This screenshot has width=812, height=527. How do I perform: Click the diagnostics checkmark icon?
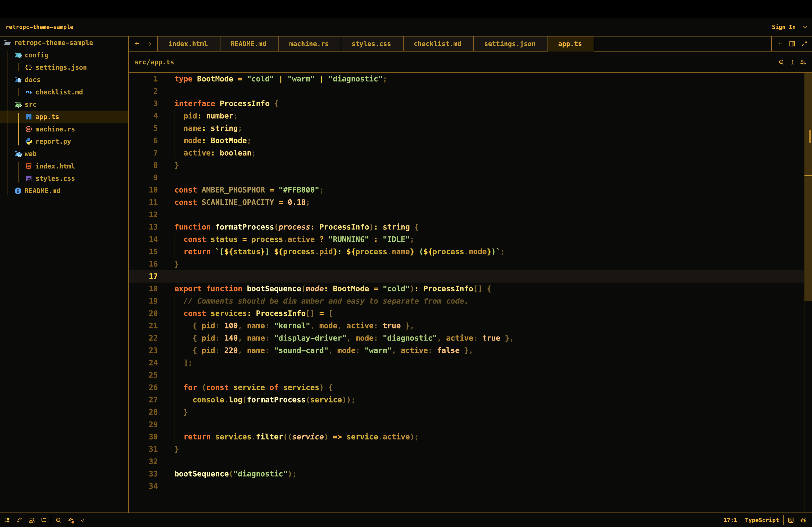(83, 520)
